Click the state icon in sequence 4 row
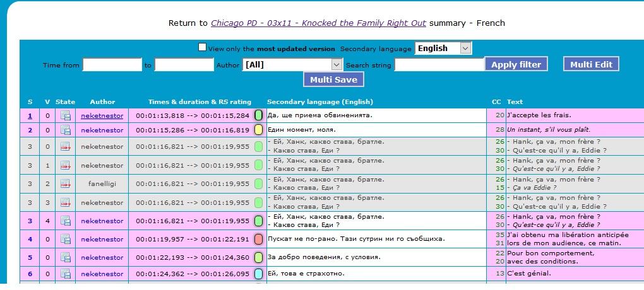This screenshot has height=290, width=644. [x=65, y=240]
